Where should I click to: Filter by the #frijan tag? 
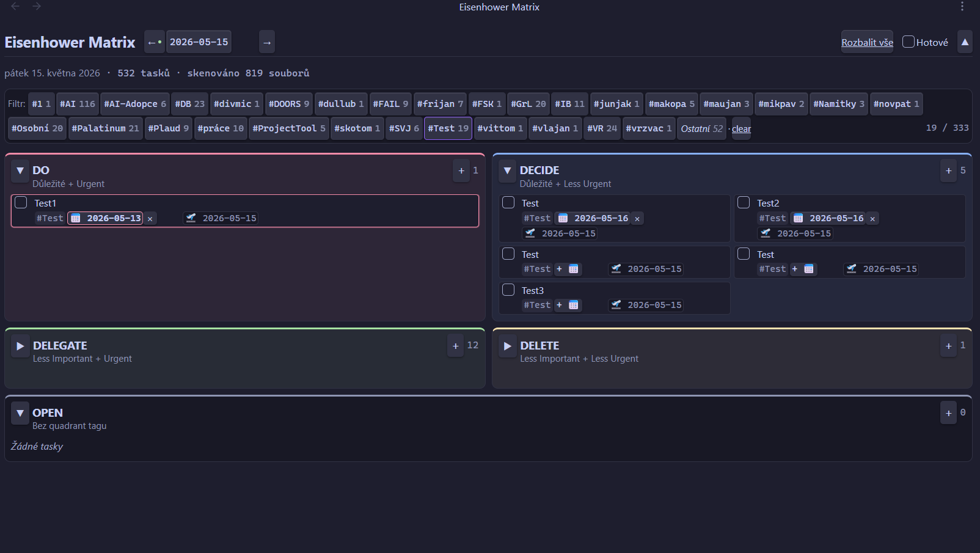(x=440, y=104)
